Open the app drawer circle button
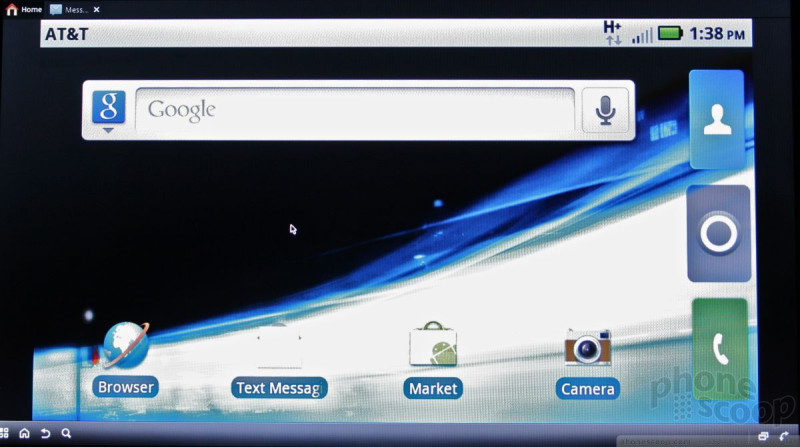Viewport: 800px width, 447px height. (x=719, y=234)
